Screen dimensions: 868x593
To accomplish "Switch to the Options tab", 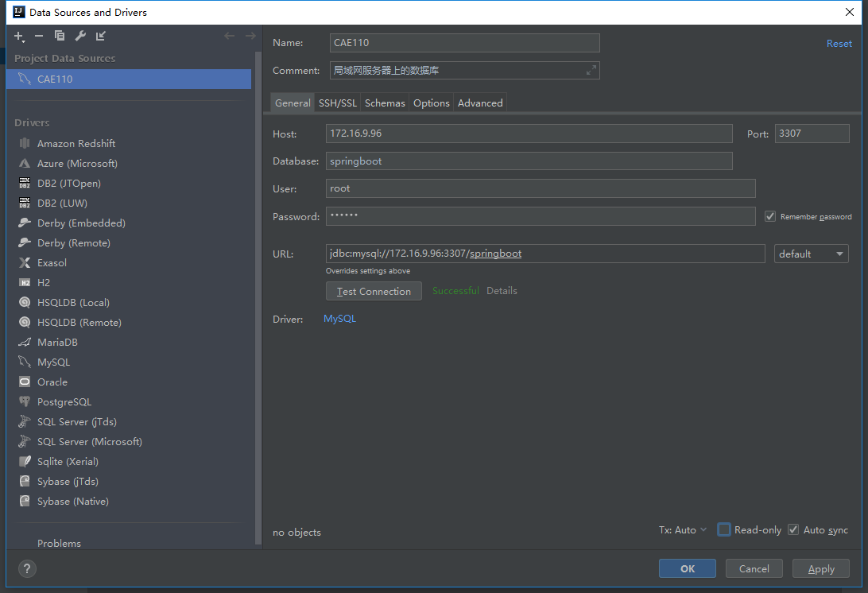I will (x=432, y=103).
